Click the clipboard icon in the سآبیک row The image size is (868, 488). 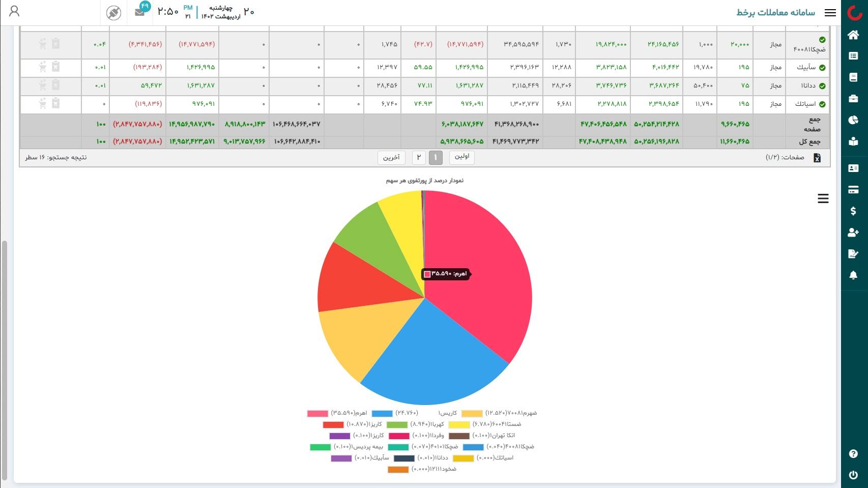(x=56, y=67)
